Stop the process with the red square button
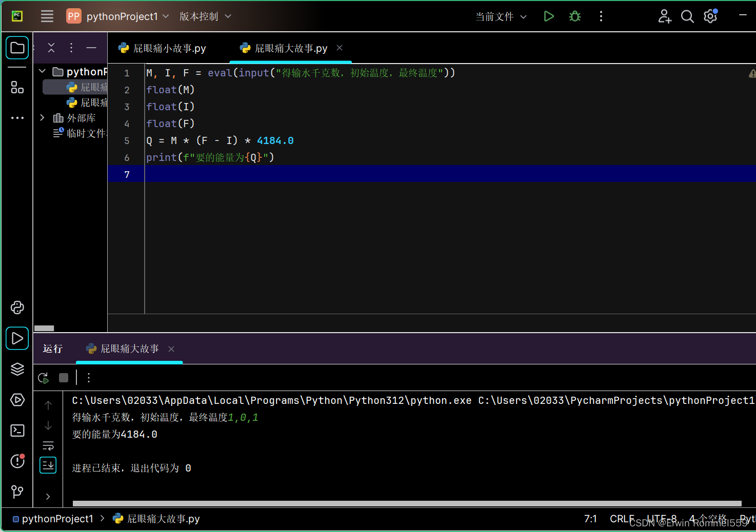The height and width of the screenshot is (532, 756). point(63,378)
